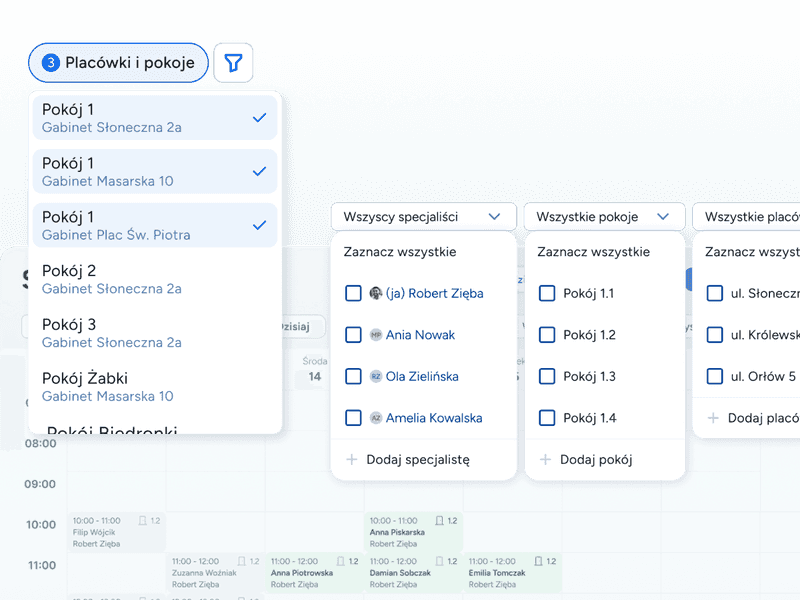Enable the Pokój 1.3 checkbox
The width and height of the screenshot is (800, 600).
[x=547, y=377]
